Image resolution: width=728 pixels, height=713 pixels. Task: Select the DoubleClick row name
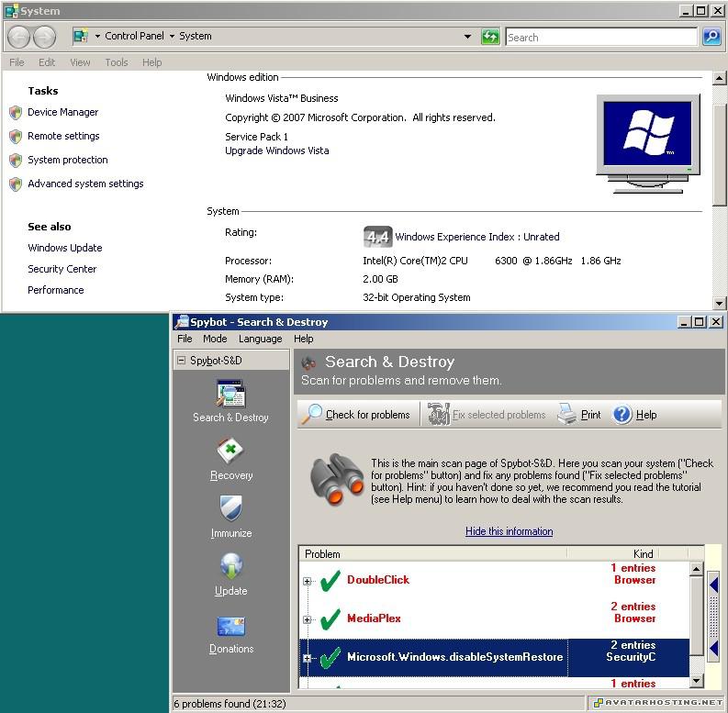(378, 580)
